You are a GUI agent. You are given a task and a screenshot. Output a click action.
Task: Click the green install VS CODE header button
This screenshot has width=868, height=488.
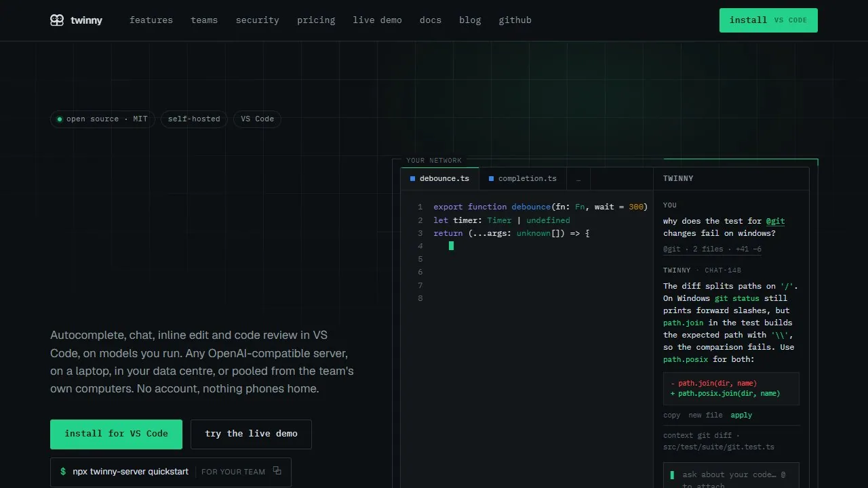coord(768,20)
